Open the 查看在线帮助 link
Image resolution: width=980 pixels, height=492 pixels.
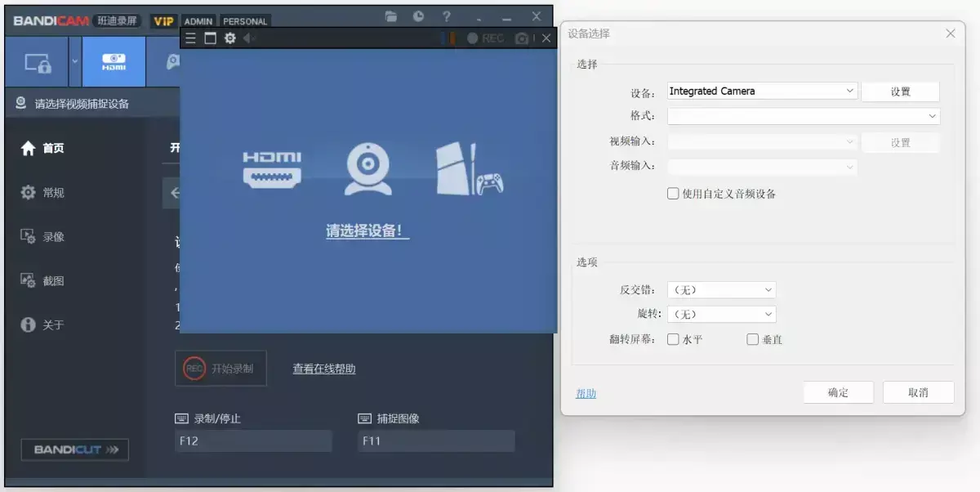click(322, 369)
